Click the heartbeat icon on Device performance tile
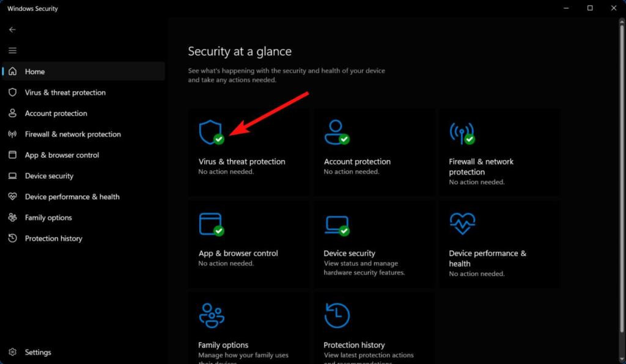626x364 pixels. click(462, 224)
